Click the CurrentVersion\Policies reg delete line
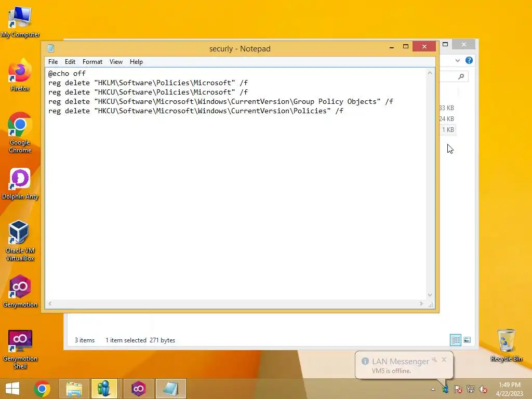The width and height of the screenshot is (532, 399). coord(196,111)
